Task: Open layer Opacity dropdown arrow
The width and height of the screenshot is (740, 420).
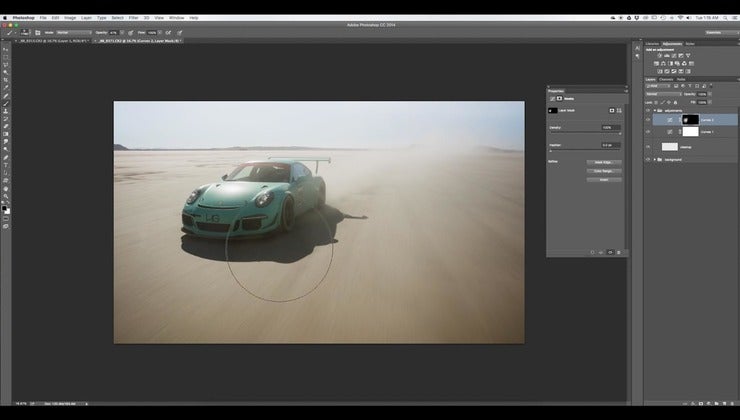Action: tap(710, 94)
